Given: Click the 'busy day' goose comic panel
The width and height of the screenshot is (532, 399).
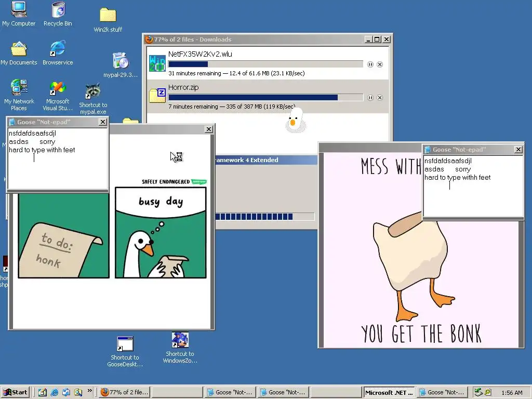Looking at the screenshot, I should point(161,232).
